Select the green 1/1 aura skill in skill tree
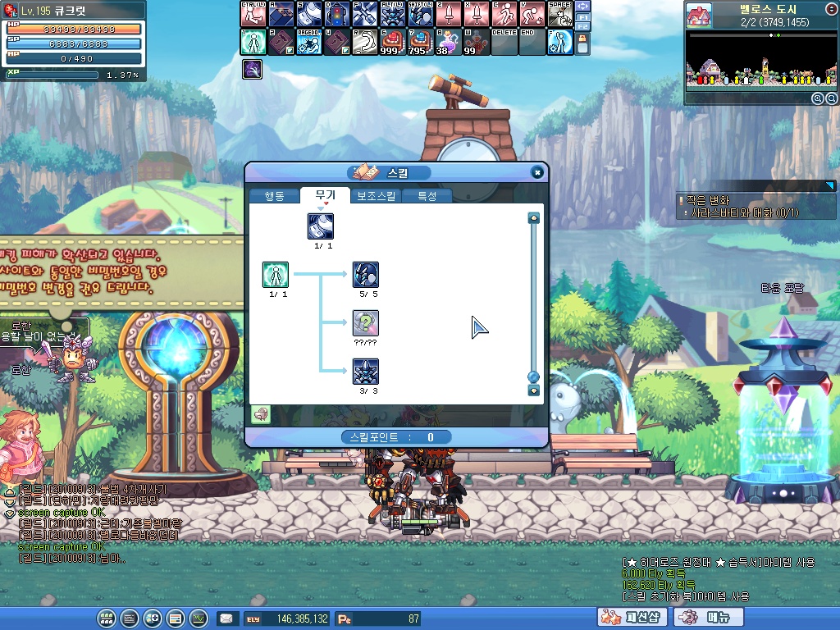Image resolution: width=840 pixels, height=630 pixels. [x=276, y=274]
